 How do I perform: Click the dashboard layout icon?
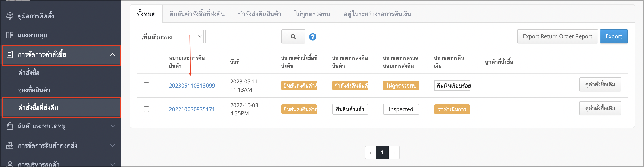[x=10, y=35]
